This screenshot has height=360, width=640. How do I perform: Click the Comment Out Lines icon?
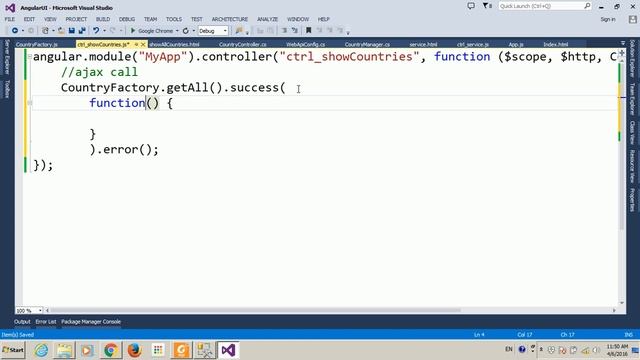click(x=284, y=31)
